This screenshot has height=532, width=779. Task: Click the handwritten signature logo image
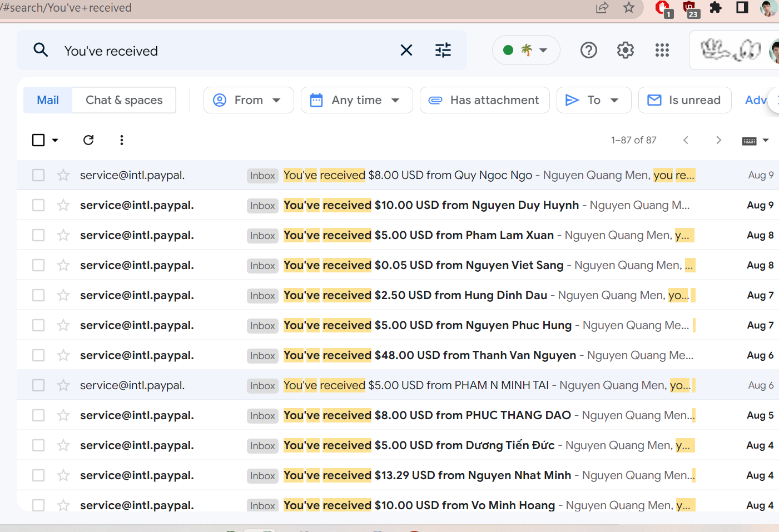tap(730, 50)
